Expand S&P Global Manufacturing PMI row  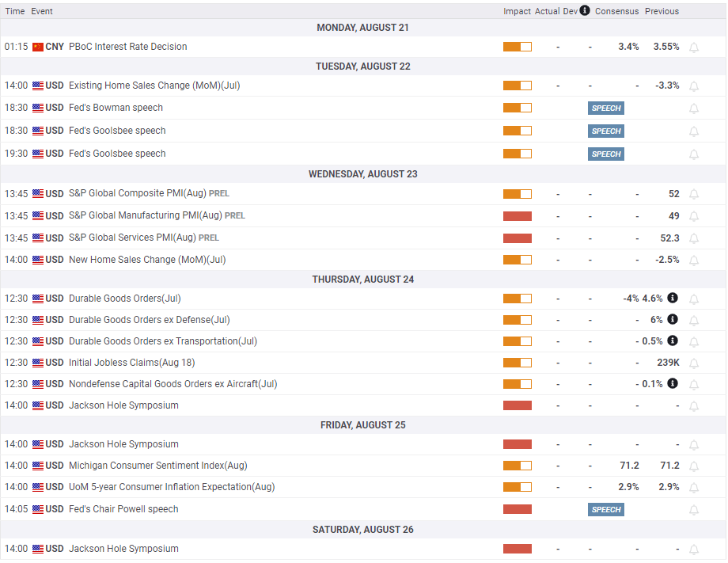[363, 215]
